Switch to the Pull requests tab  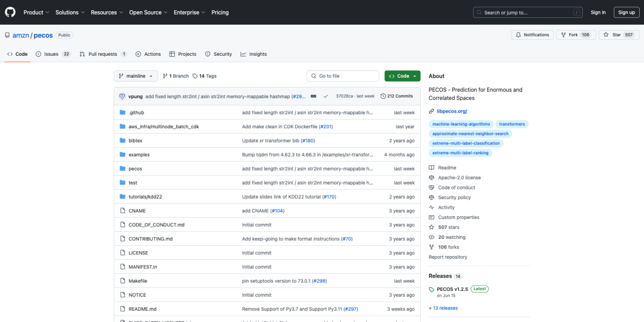pyautogui.click(x=103, y=54)
